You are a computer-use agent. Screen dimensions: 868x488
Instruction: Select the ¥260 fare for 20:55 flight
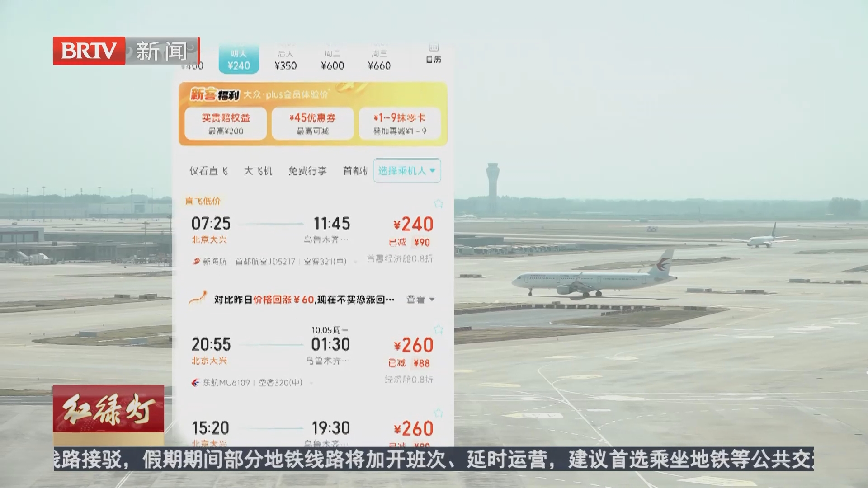pos(413,345)
